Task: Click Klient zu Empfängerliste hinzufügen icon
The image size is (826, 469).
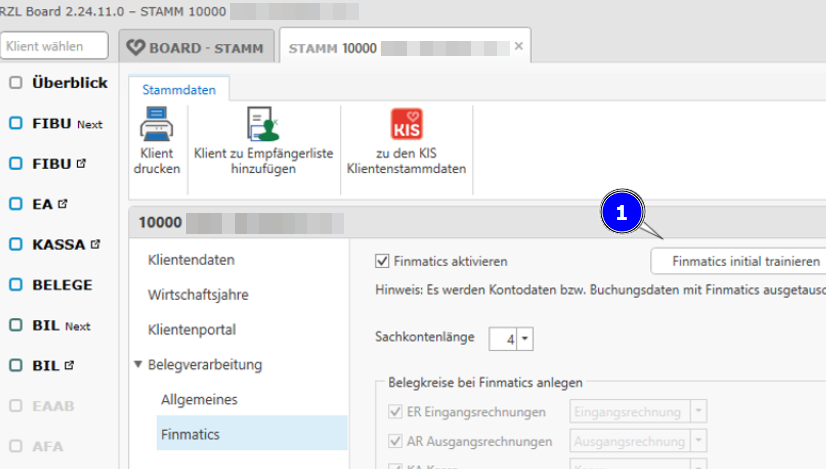Action: [x=264, y=126]
